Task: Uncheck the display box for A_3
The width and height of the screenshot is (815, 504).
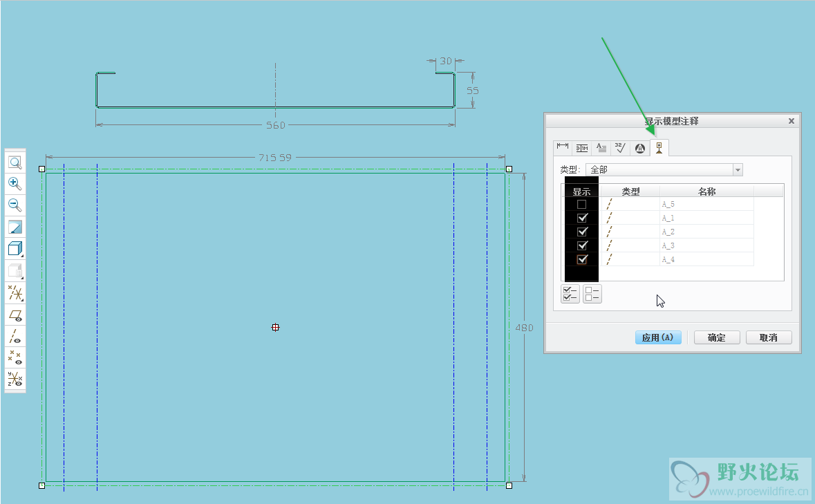Action: (582, 245)
